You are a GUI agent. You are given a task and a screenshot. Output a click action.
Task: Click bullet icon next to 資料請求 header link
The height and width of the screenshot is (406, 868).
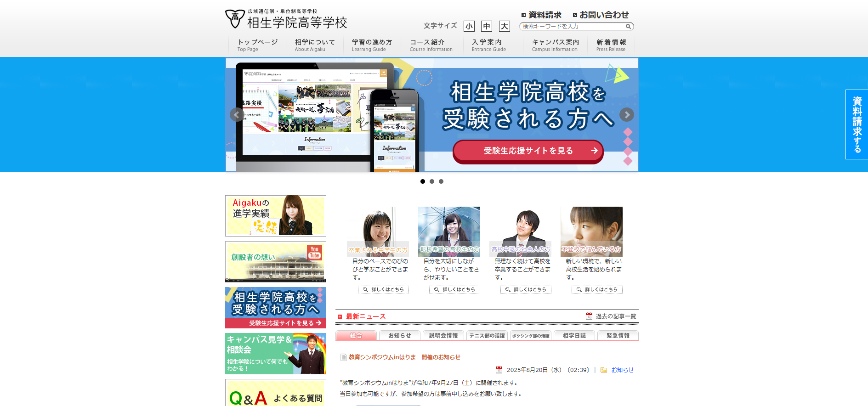[523, 15]
